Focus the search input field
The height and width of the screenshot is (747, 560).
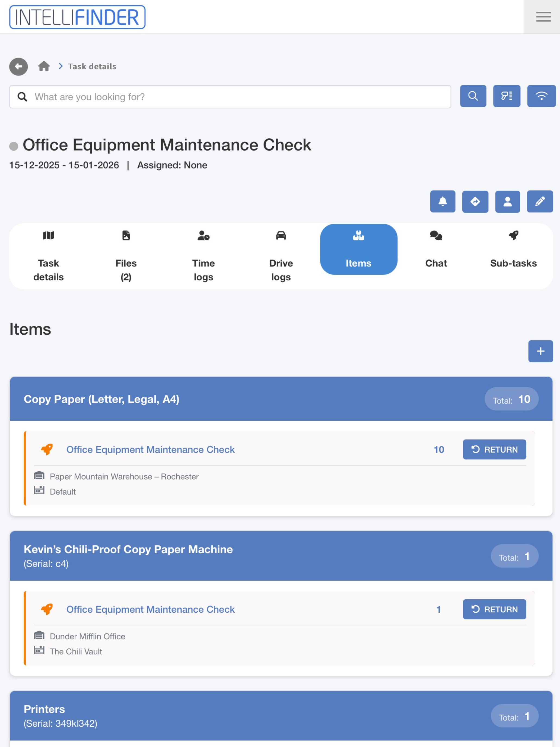pos(230,97)
